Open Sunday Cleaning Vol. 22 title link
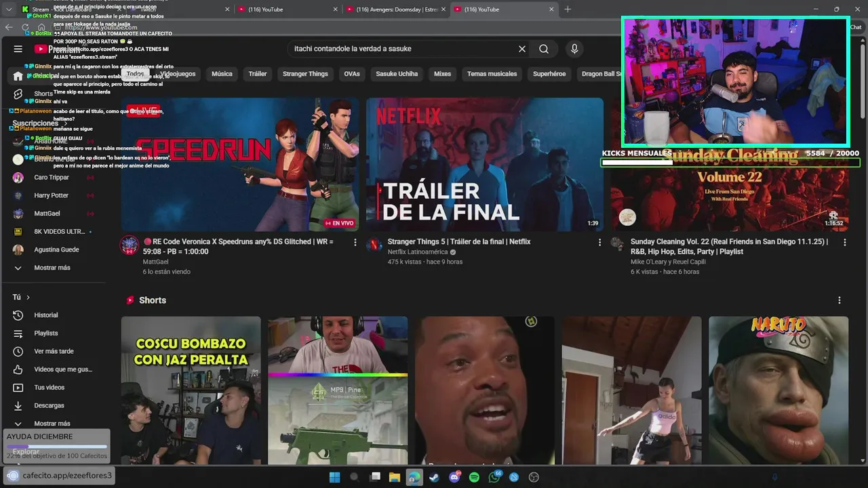Image resolution: width=868 pixels, height=488 pixels. [729, 247]
